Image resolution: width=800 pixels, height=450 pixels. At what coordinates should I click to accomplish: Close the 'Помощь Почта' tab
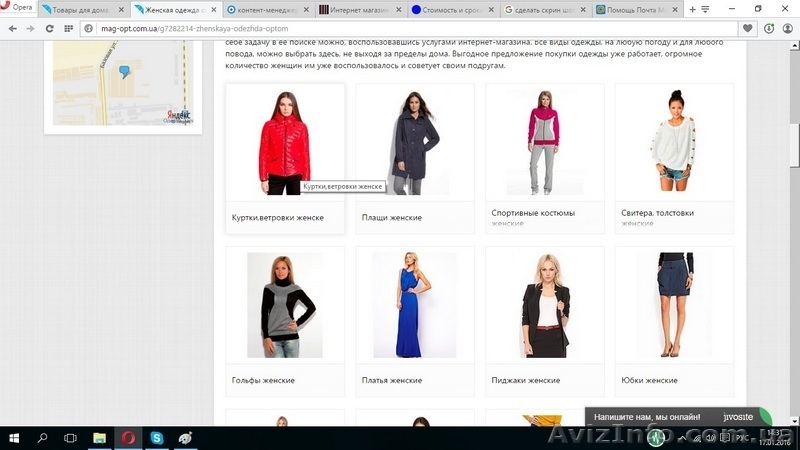[x=675, y=10]
